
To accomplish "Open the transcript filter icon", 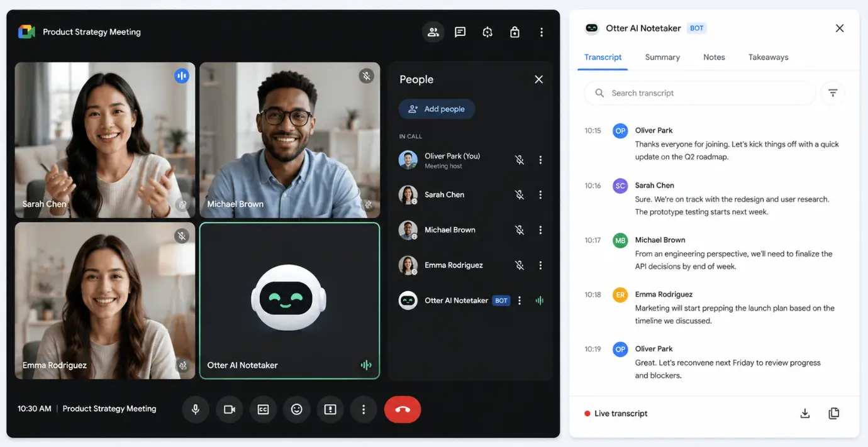I will tap(833, 93).
